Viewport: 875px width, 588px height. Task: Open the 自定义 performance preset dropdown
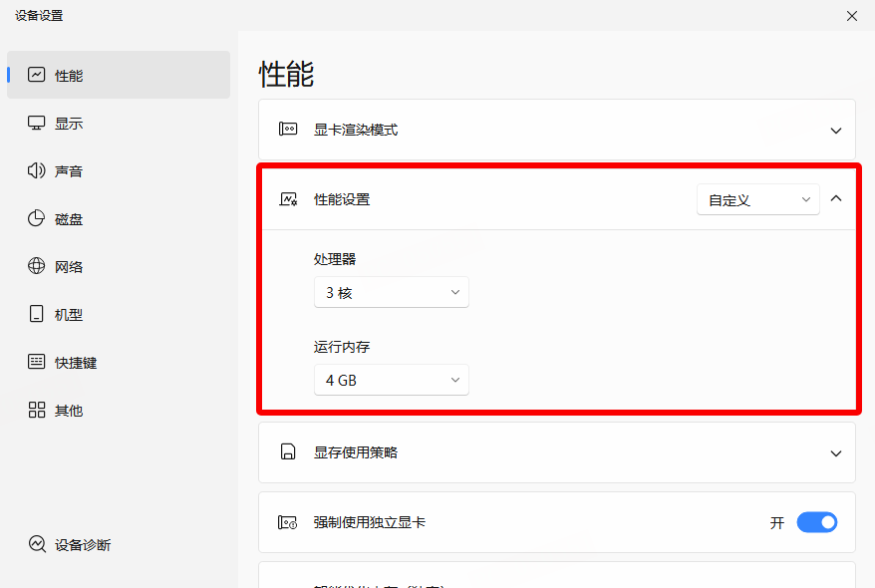(757, 198)
